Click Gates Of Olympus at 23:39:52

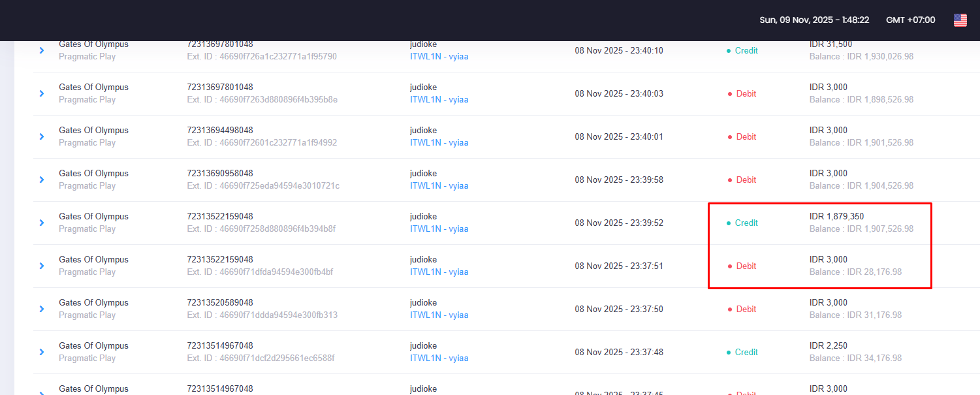click(93, 217)
